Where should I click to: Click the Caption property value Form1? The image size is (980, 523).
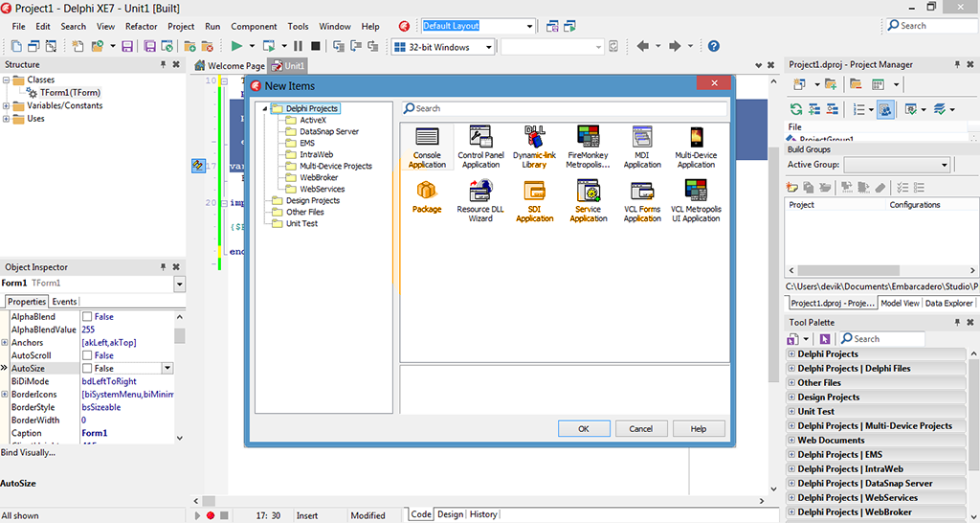pyautogui.click(x=95, y=433)
